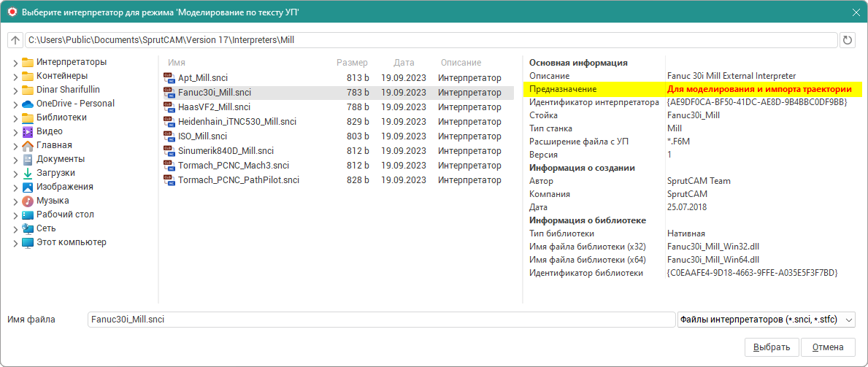Expand the Библиотеки tree node
The image size is (868, 367).
15,118
